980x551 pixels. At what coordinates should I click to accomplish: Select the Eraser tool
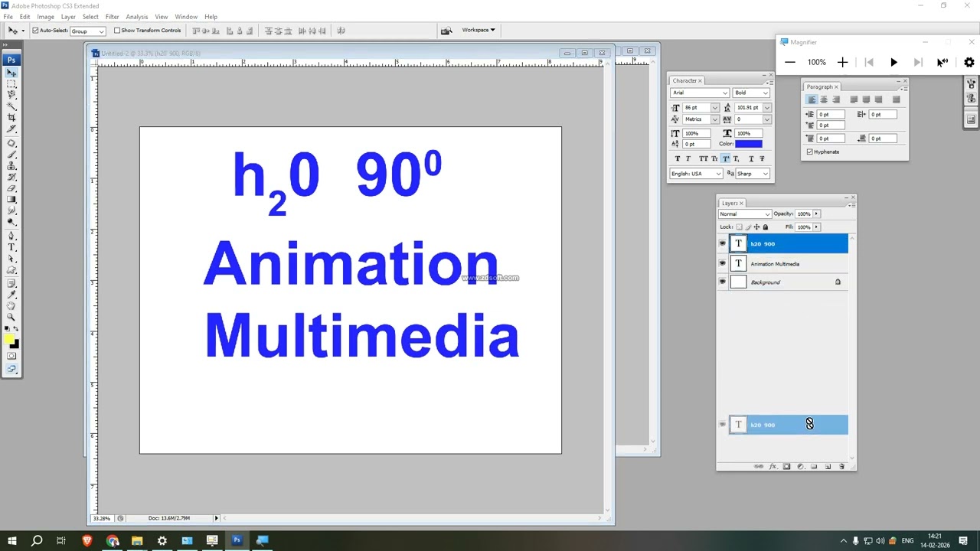tap(11, 188)
